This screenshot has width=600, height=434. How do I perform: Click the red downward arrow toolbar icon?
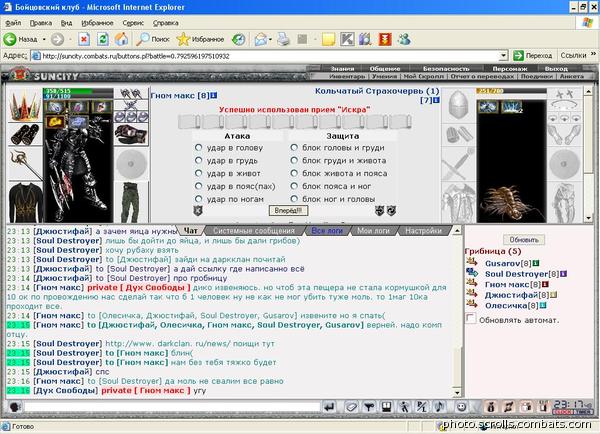[x=385, y=39]
